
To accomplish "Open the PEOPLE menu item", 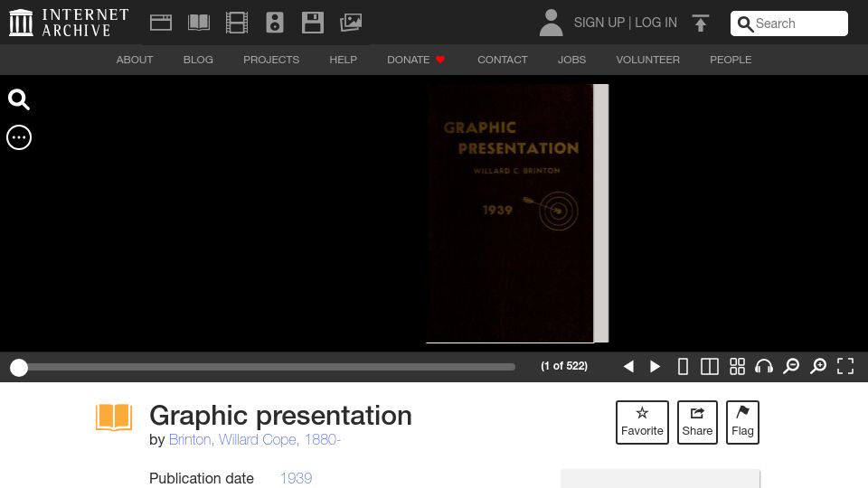I will click(731, 60).
